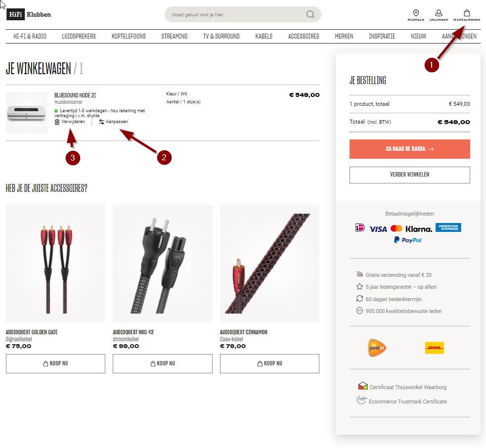Click the PayPal payment logo
Image resolution: width=486 pixels, height=448 pixels.
pyautogui.click(x=407, y=240)
